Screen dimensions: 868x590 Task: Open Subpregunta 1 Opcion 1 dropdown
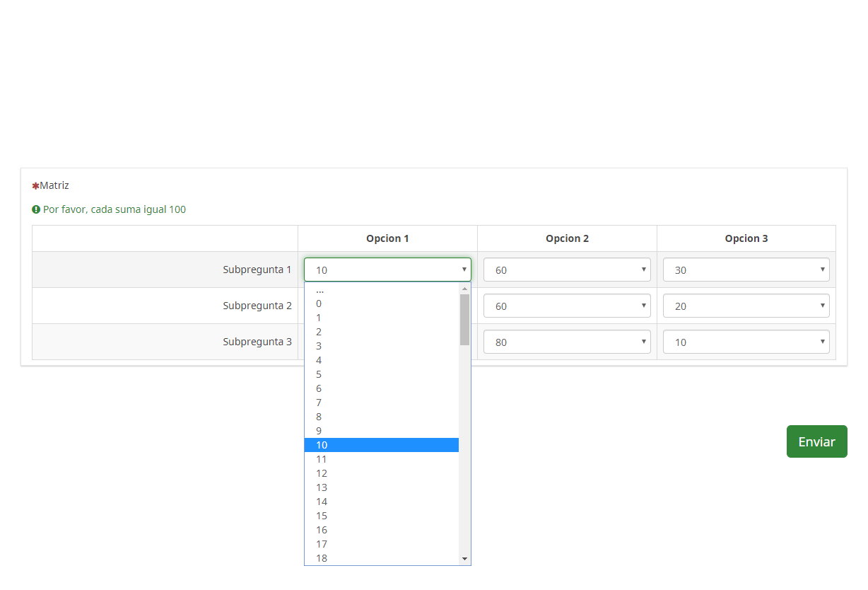pyautogui.click(x=387, y=270)
